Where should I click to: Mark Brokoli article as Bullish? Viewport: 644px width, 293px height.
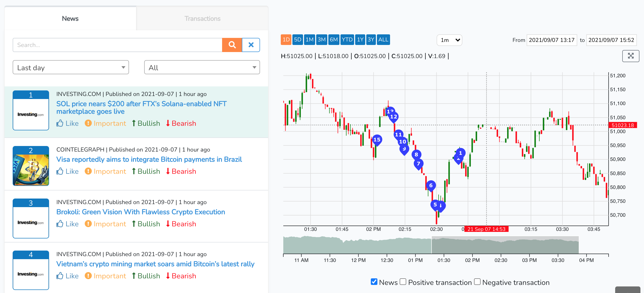click(x=146, y=224)
